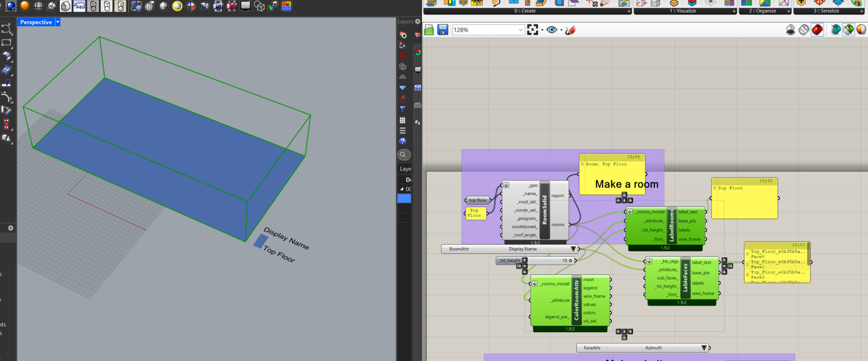
Task: Click the sketch markup tool icon
Action: coord(571,30)
